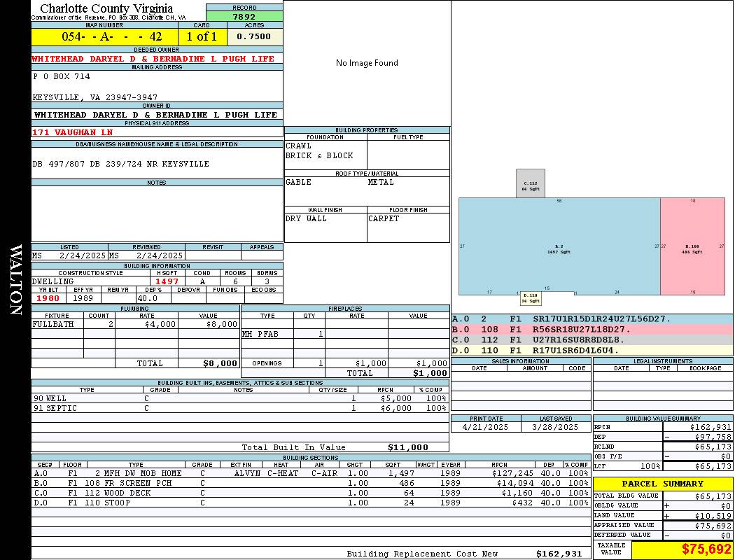The height and width of the screenshot is (560, 735).
Task: Click the gray wood deck sketch box
Action: point(531,183)
